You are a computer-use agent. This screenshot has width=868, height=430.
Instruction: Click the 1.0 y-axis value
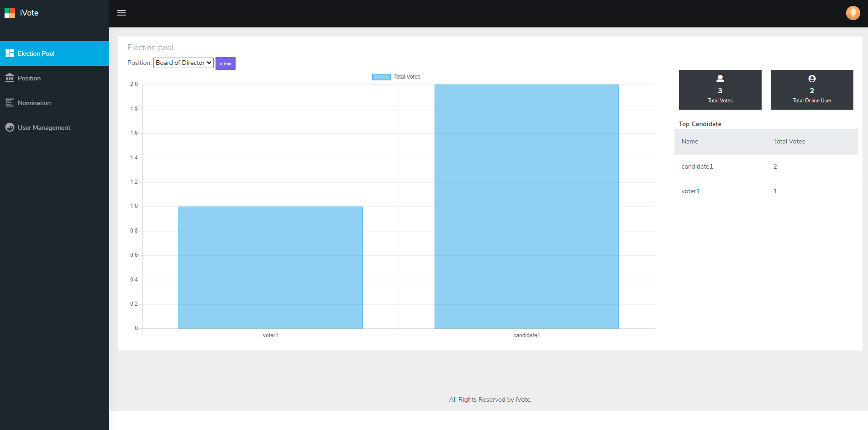click(x=134, y=206)
